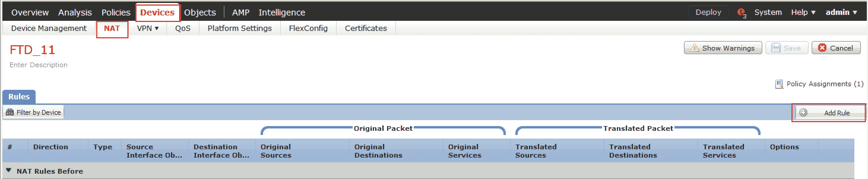Open the Policy Assignments (1) link
The width and height of the screenshot is (868, 179).
(x=825, y=84)
